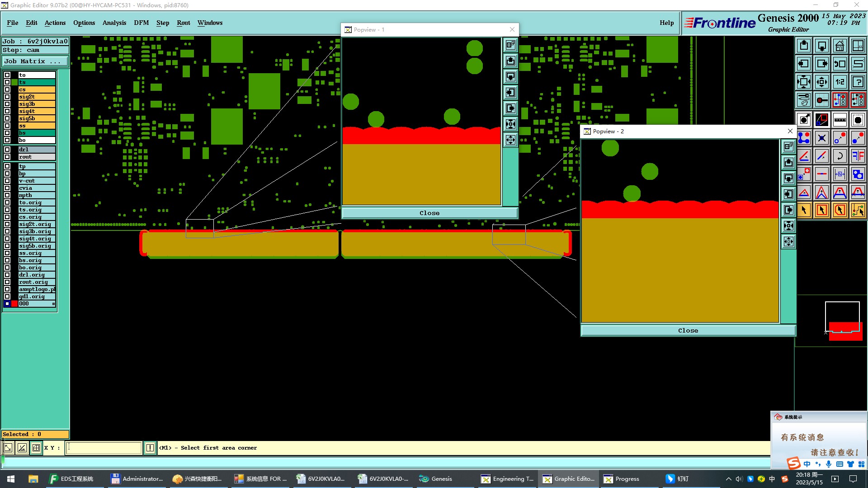Viewport: 868px width, 488px height.
Task: Open the Step menu
Action: coord(162,23)
